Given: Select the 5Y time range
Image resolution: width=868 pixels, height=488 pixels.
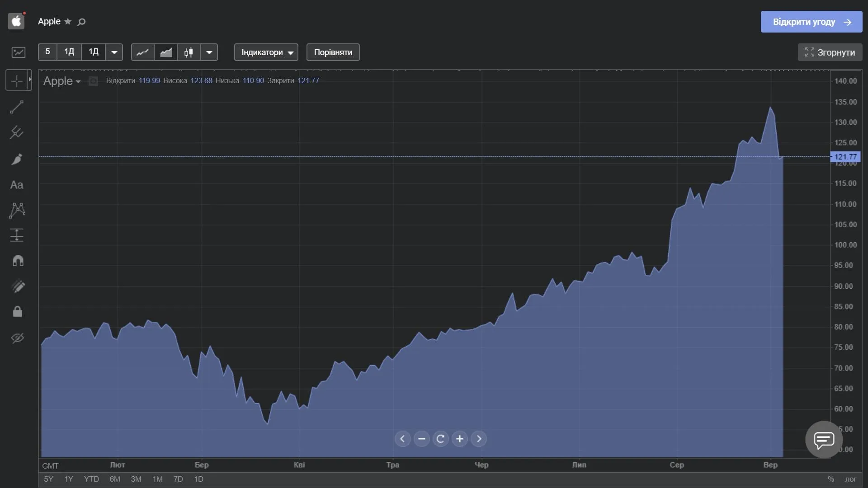Looking at the screenshot, I should click(48, 479).
